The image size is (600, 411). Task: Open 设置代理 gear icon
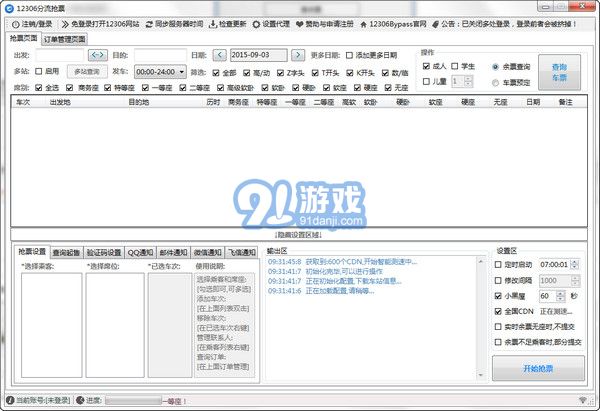256,24
